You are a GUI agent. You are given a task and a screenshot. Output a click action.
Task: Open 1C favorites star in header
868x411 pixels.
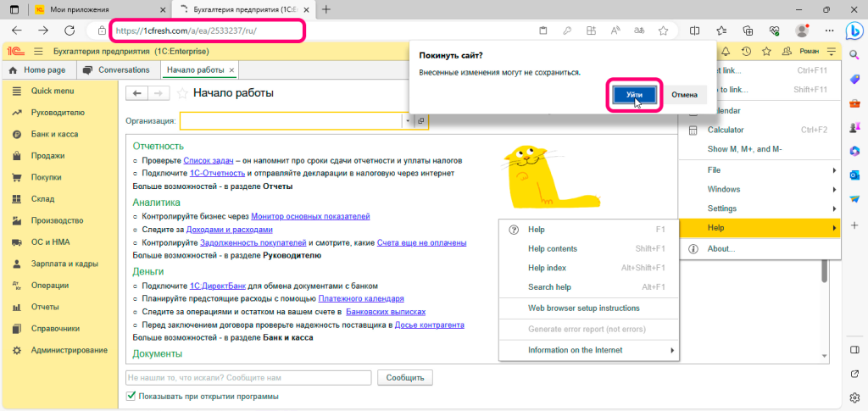[766, 52]
